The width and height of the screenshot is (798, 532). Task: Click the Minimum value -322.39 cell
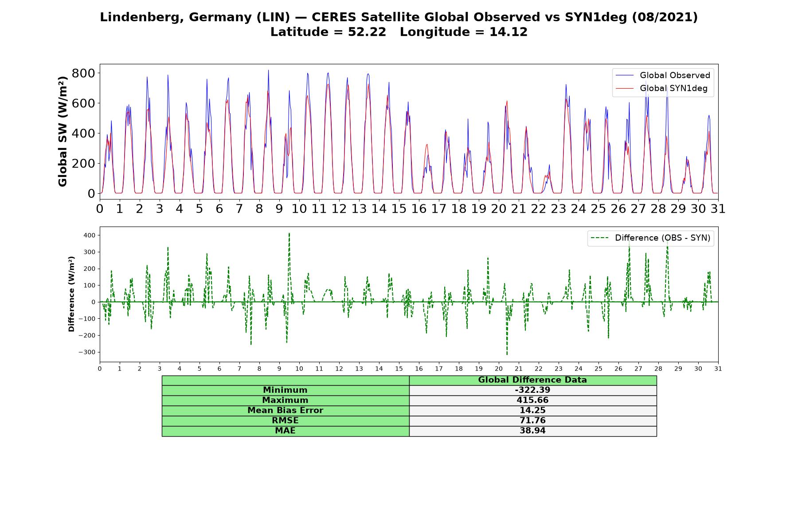[x=532, y=390]
